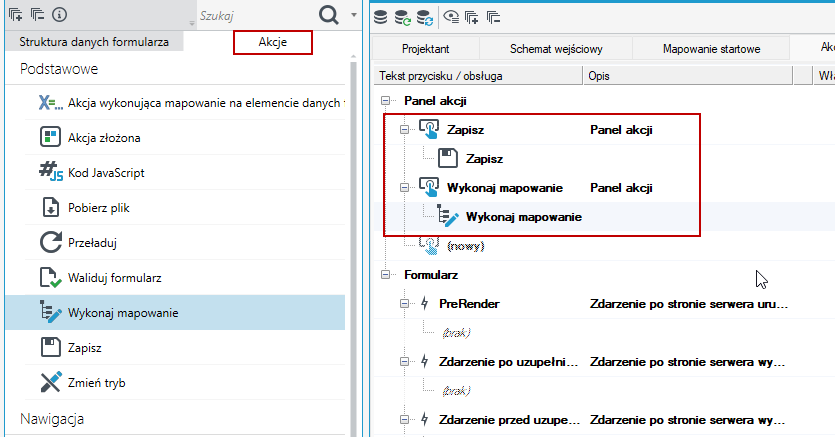Switch to the Akcje tab

(273, 42)
